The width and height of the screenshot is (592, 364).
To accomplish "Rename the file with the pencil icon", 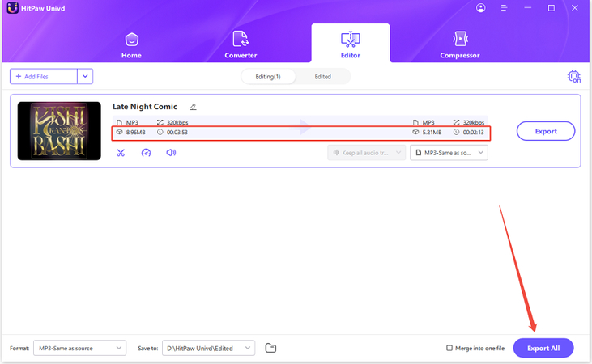I will [193, 107].
